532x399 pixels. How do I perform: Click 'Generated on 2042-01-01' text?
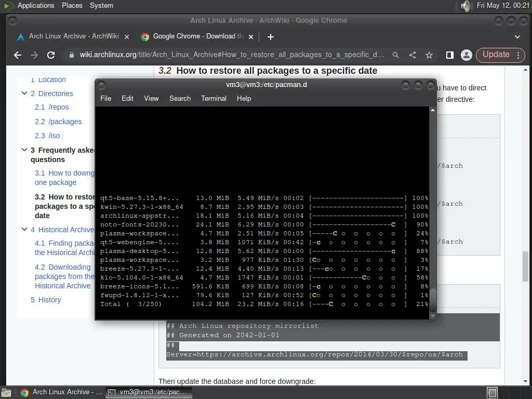[x=229, y=335]
